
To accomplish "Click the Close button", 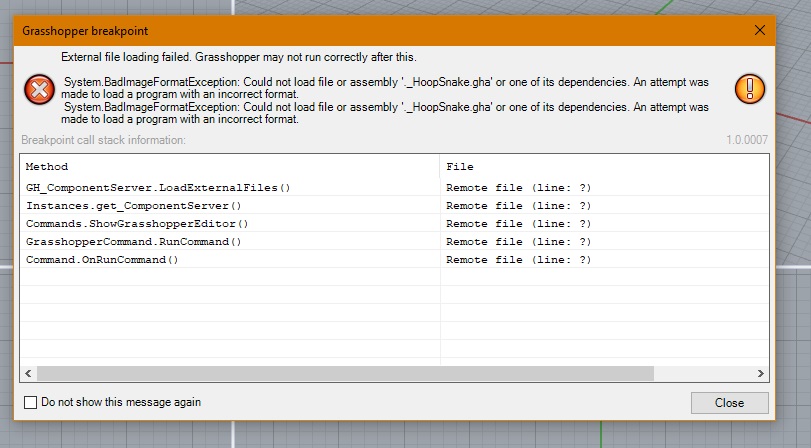I will (x=729, y=402).
